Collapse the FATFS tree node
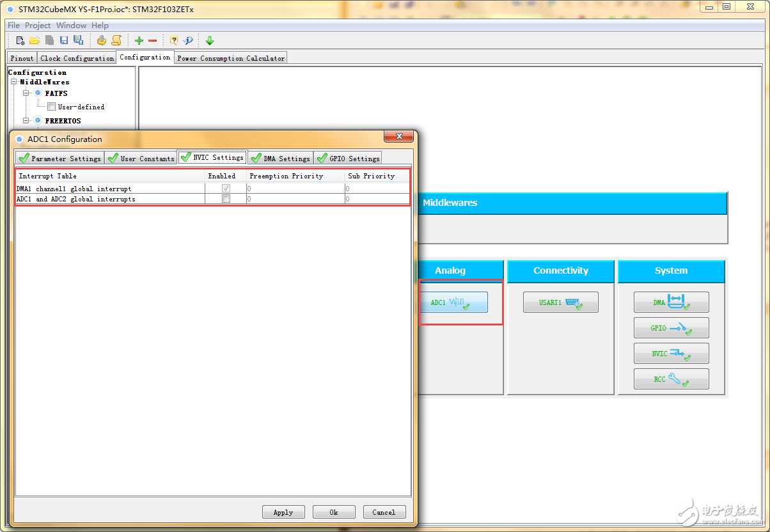Image resolution: width=770 pixels, height=532 pixels. point(27,93)
